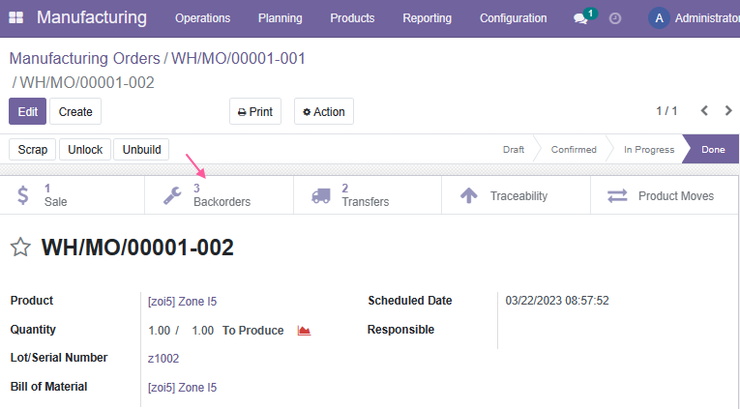Open the [zoi5] Zone I5 product link
This screenshot has height=409, width=740.
[182, 301]
